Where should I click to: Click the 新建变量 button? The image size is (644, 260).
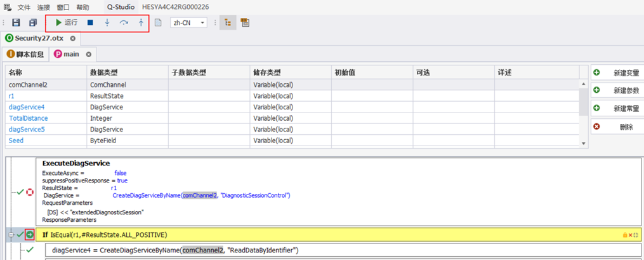click(617, 73)
